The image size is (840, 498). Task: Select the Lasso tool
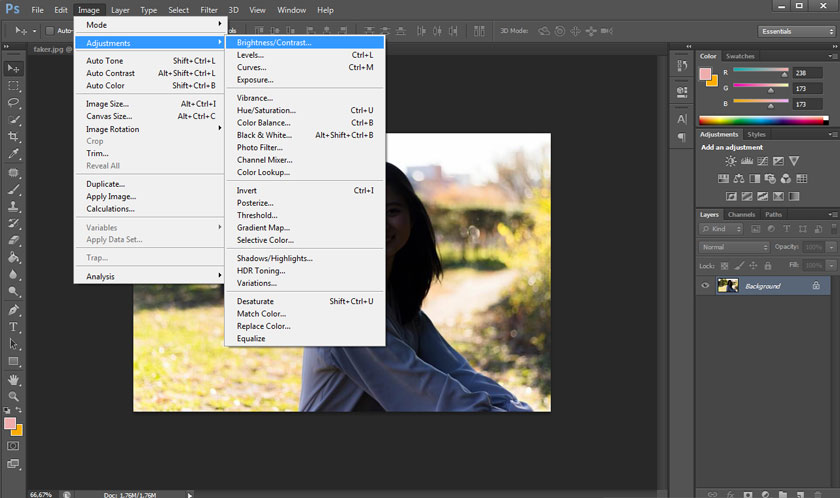click(14, 102)
